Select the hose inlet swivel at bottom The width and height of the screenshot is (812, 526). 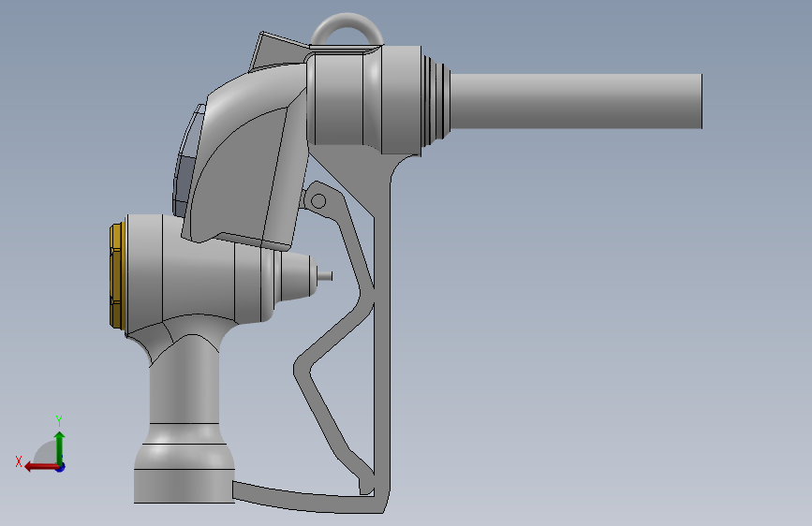coord(185,463)
